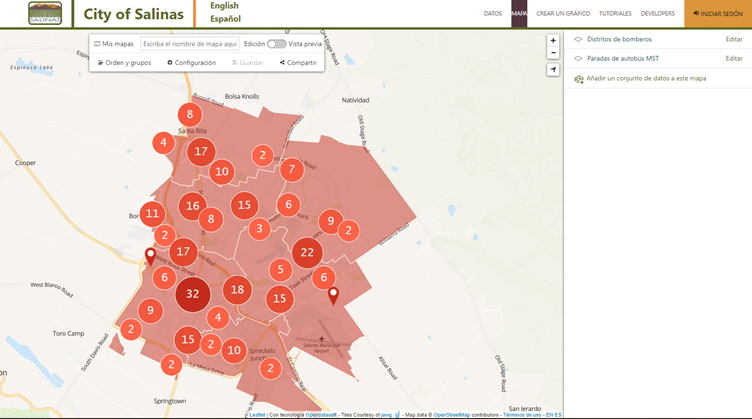Toggle between Edición and Vista previa

point(276,44)
